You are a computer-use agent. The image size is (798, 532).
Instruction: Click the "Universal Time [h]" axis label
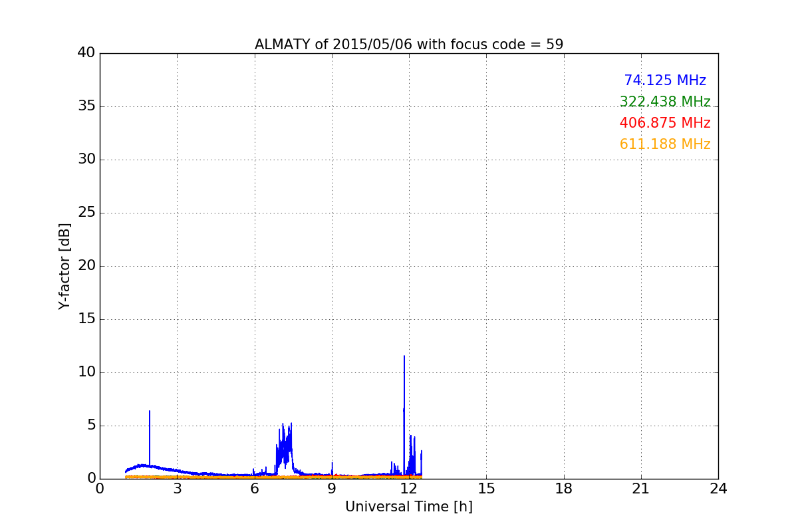pos(409,507)
